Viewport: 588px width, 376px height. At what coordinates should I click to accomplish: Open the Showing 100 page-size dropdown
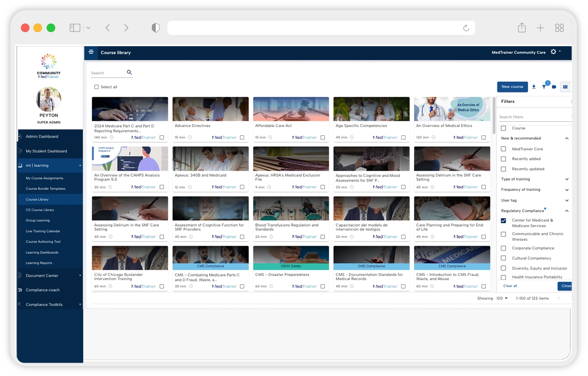(502, 298)
